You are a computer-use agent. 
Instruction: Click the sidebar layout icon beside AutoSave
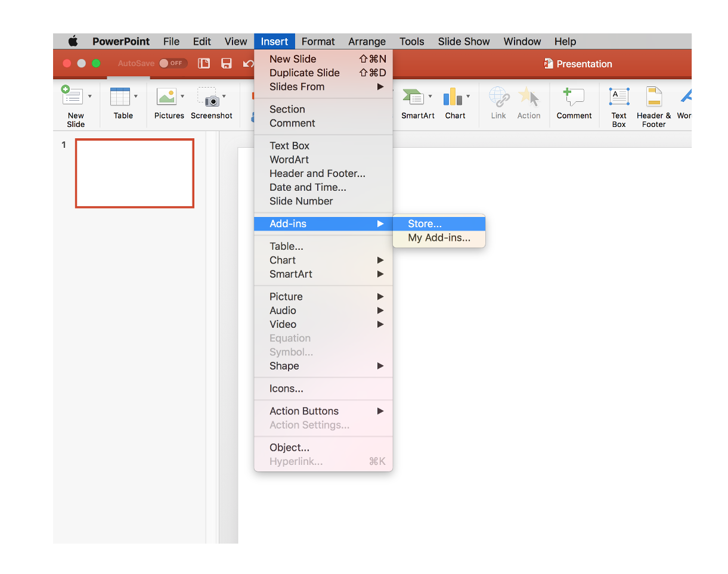pos(204,64)
